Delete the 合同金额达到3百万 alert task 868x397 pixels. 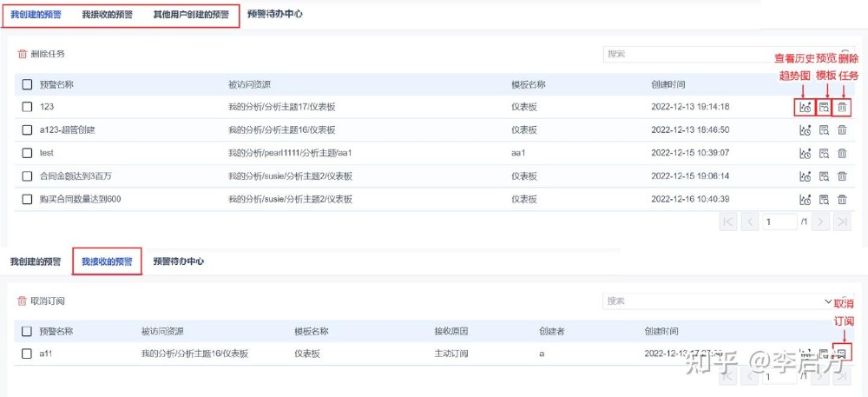click(841, 176)
